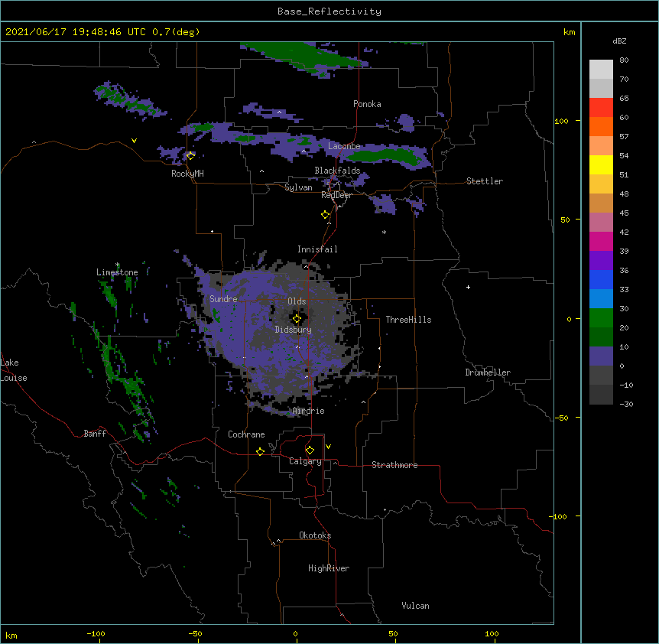Pick the bright green 30 dBZ legend swatch
The image size is (659, 644).
[601, 318]
